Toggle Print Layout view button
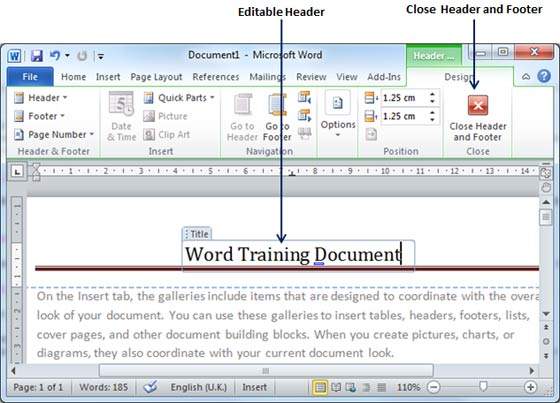This screenshot has width=560, height=403. [320, 387]
